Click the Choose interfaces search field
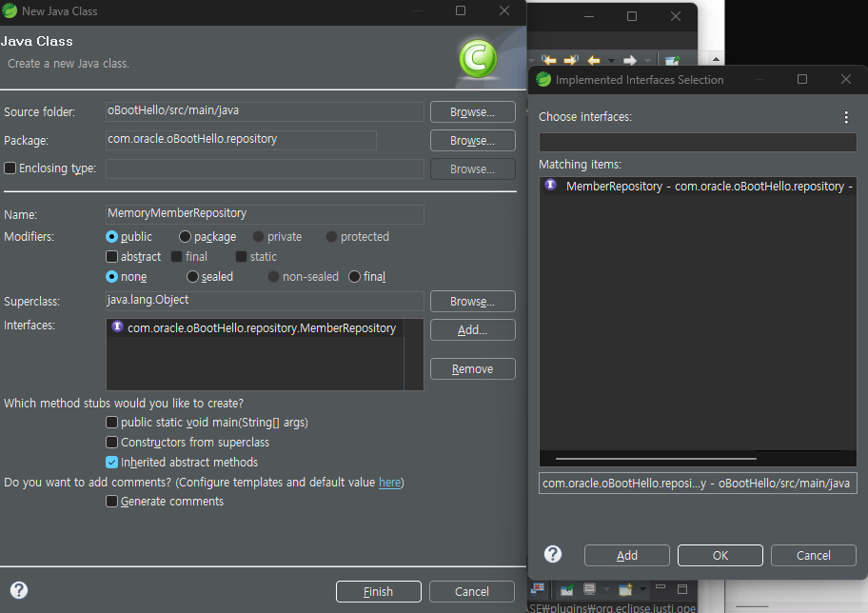The height and width of the screenshot is (613, 868). click(x=698, y=143)
